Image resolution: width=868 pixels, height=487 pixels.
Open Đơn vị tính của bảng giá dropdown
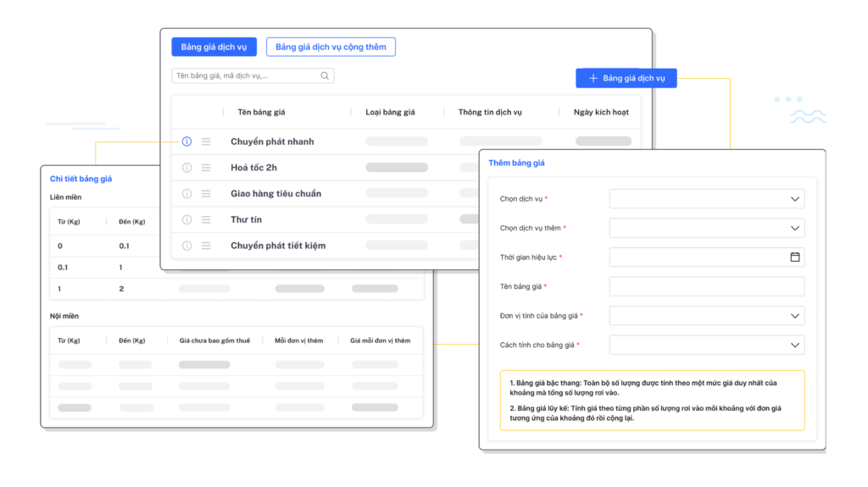pyautogui.click(x=794, y=316)
